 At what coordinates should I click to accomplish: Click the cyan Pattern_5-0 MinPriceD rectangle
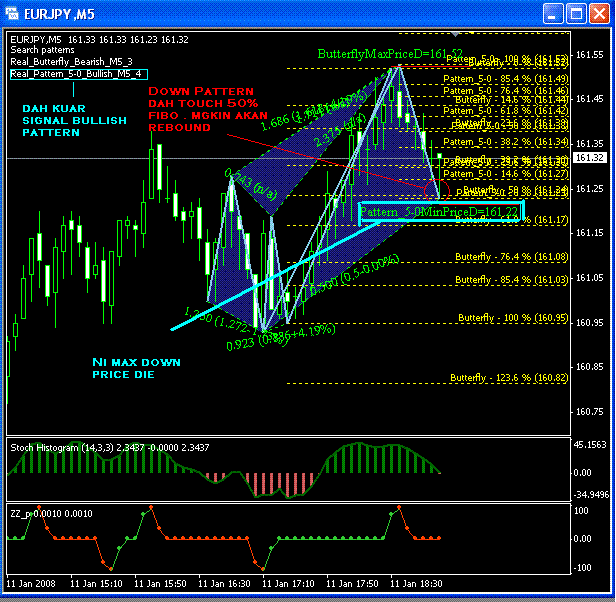pos(442,212)
